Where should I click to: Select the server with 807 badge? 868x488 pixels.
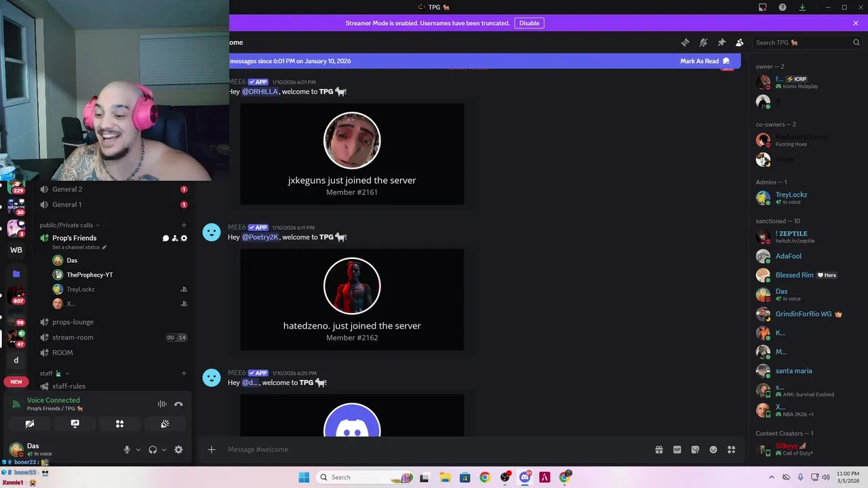point(16,296)
